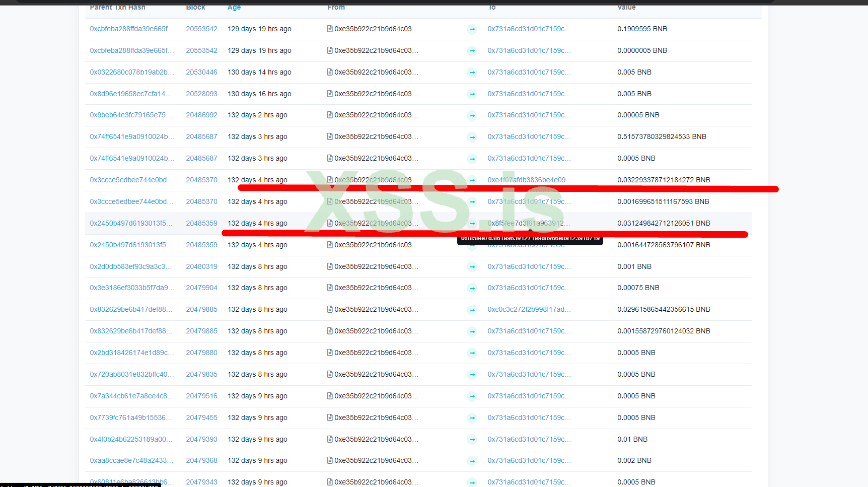868x487 pixels.
Task: Click the age "130 days 14 hrs ago"
Action: click(259, 72)
